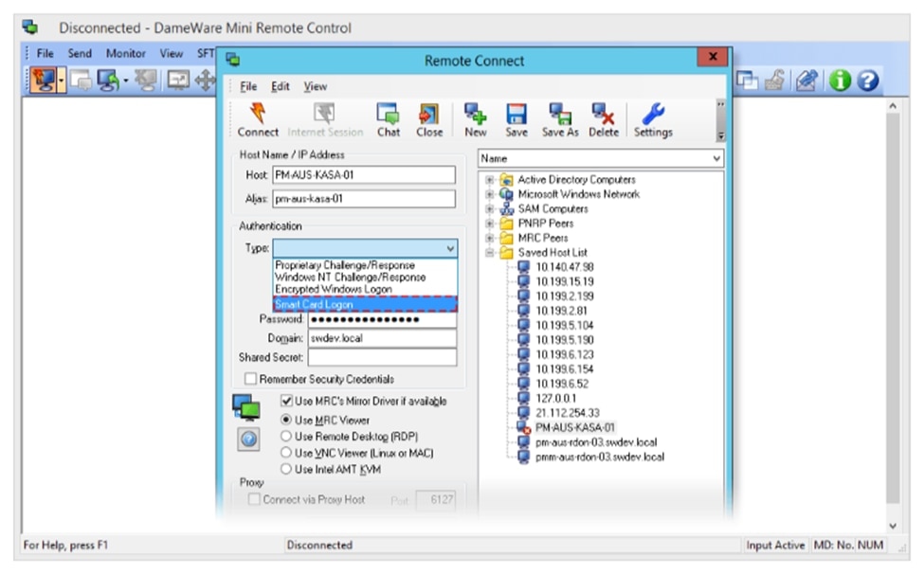Click the grayed Internet Session icon
The image size is (924, 574).
325,120
